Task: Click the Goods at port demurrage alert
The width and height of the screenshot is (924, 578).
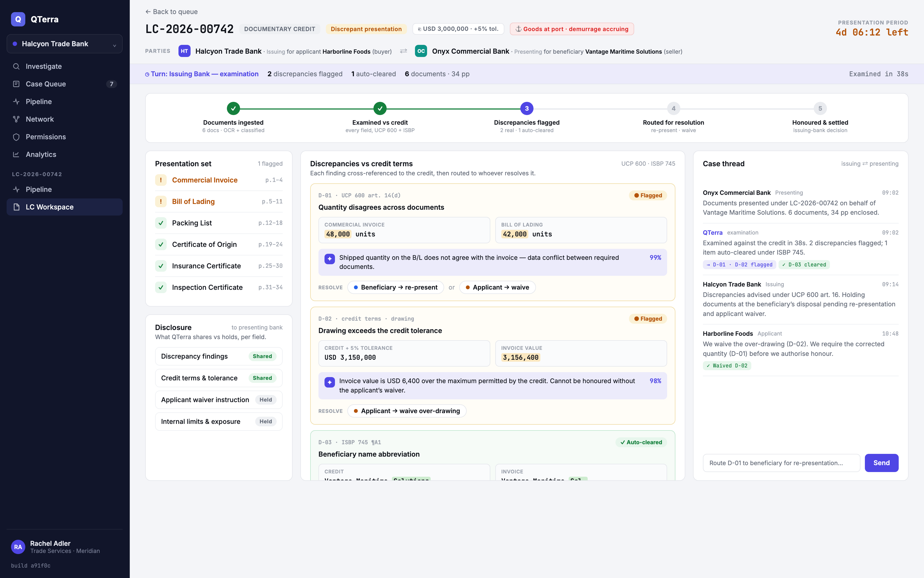Action: click(571, 29)
